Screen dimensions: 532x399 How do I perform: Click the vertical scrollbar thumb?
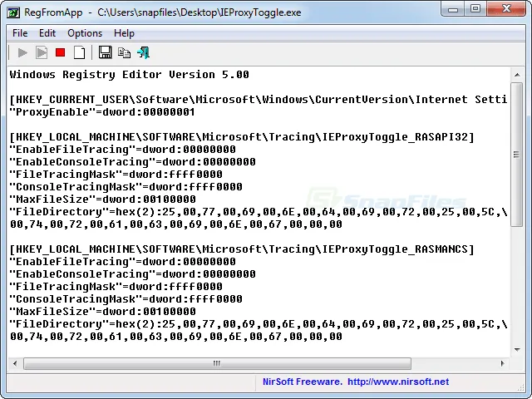click(x=517, y=155)
